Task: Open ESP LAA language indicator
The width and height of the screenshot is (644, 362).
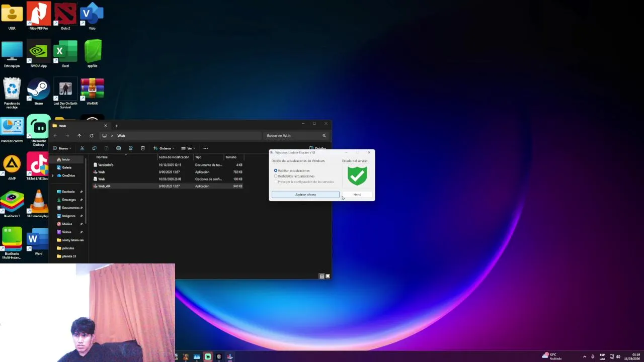Action: click(602, 356)
